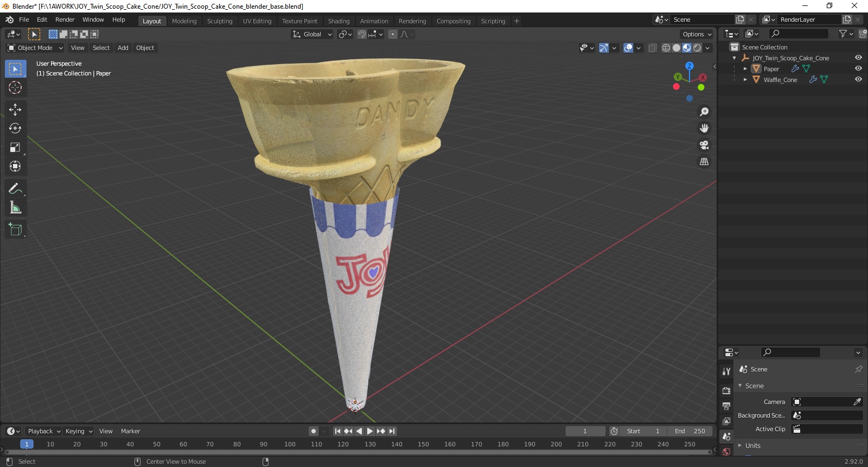Open the File menu

click(24, 20)
